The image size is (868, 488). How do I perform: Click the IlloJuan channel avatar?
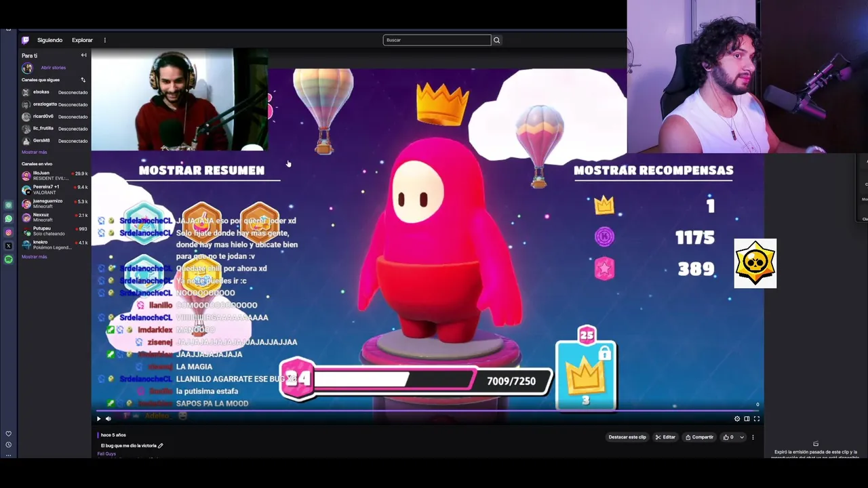(x=26, y=176)
